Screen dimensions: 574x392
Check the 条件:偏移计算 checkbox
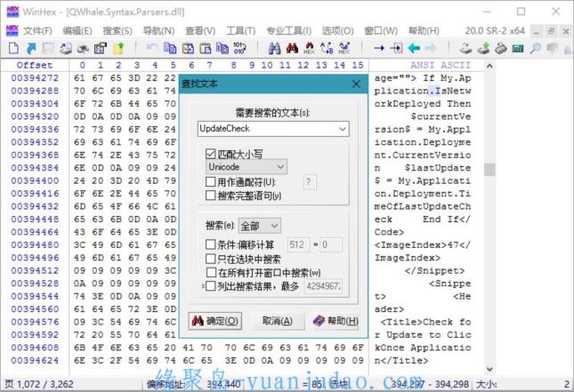pyautogui.click(x=211, y=244)
